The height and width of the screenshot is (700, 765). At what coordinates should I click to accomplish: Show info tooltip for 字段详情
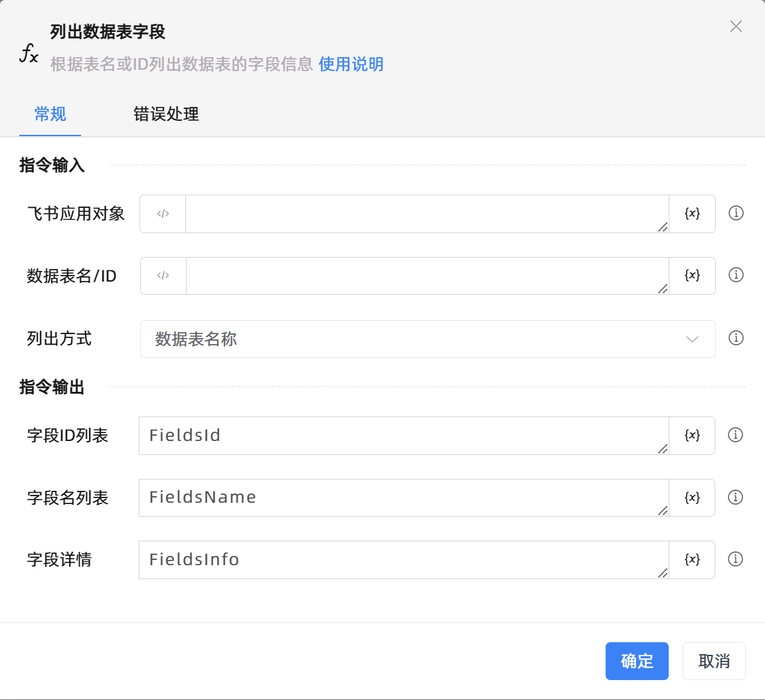[735, 559]
